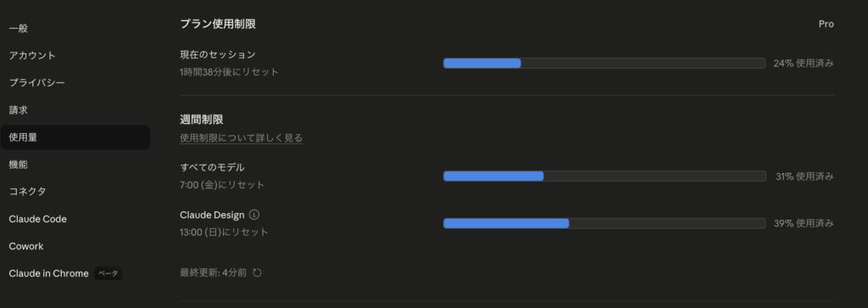
Task: Select Cowork in the sidebar
Action: tap(75, 246)
